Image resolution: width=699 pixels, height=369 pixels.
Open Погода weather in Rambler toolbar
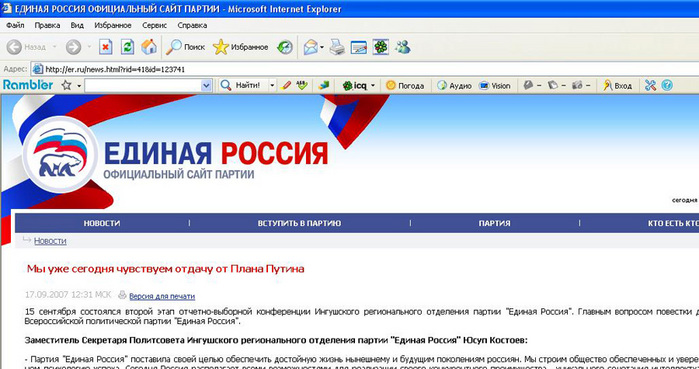(405, 86)
